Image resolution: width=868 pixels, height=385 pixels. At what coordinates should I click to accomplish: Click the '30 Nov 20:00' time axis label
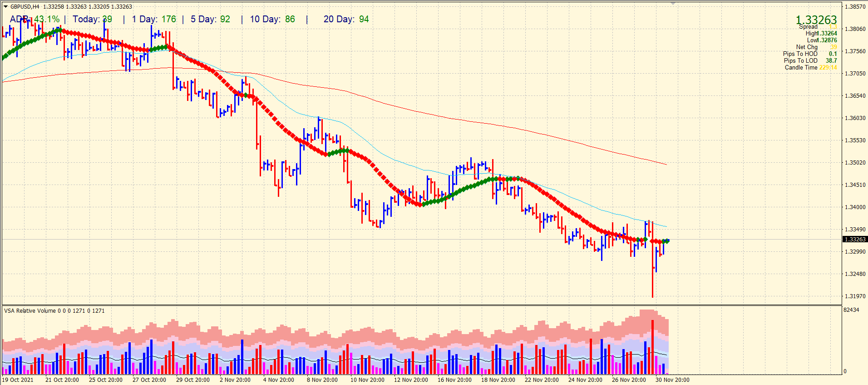click(x=672, y=380)
